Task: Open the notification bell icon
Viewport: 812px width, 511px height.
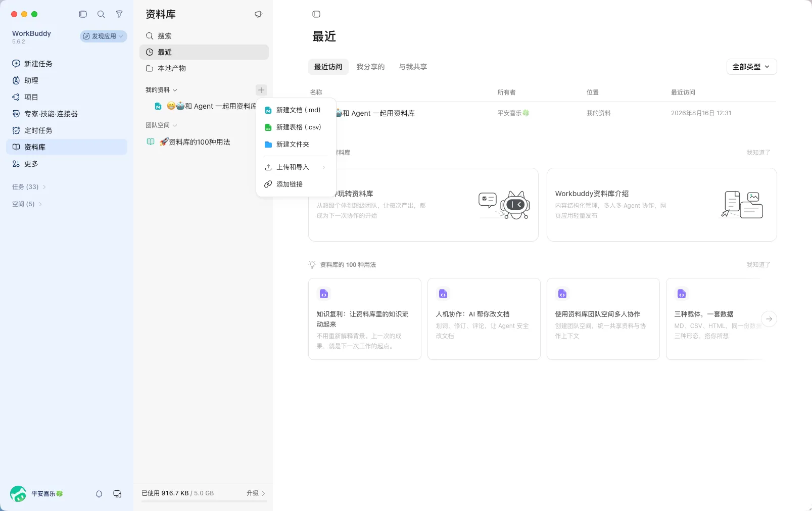Action: click(x=99, y=494)
